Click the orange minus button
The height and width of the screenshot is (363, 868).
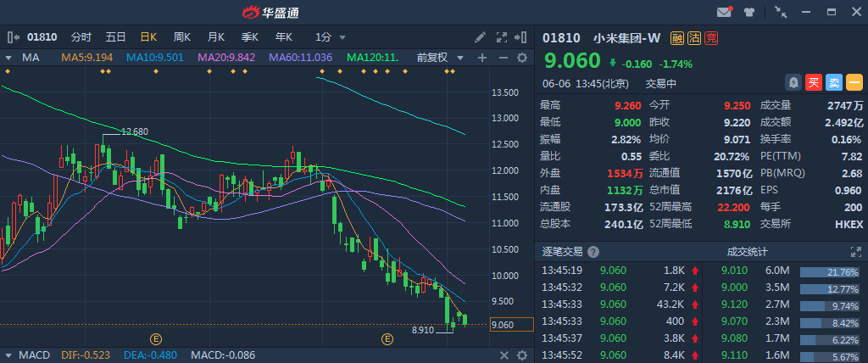854,82
